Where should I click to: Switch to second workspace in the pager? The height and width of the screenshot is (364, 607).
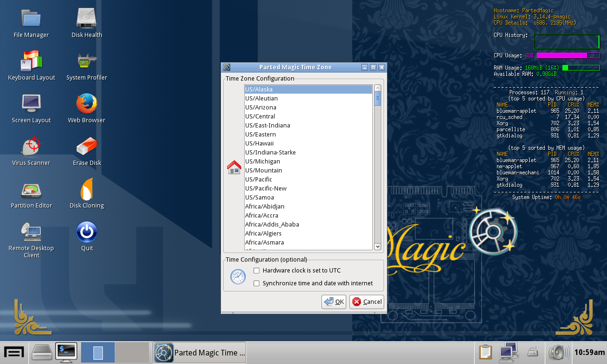pos(132,353)
